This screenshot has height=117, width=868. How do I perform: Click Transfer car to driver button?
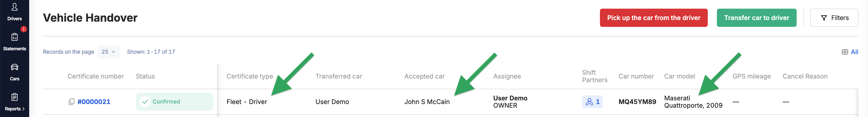point(757,18)
